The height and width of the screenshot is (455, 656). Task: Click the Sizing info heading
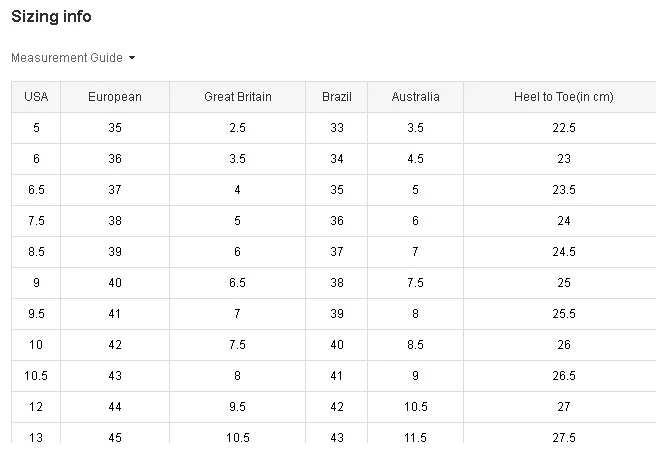52,17
